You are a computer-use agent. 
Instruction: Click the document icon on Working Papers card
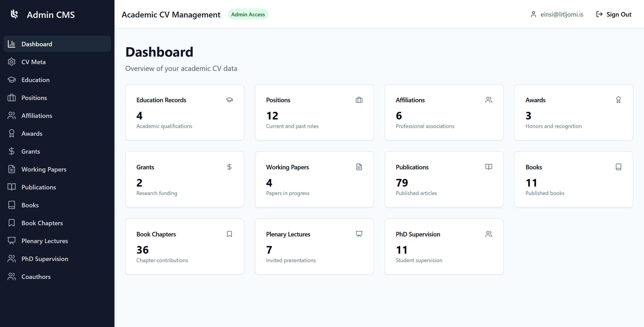359,167
